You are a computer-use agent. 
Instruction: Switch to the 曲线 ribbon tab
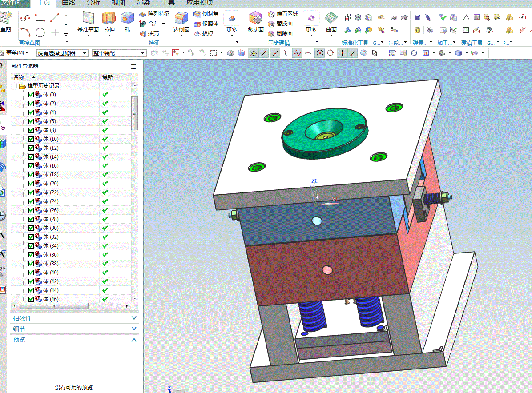point(69,3)
